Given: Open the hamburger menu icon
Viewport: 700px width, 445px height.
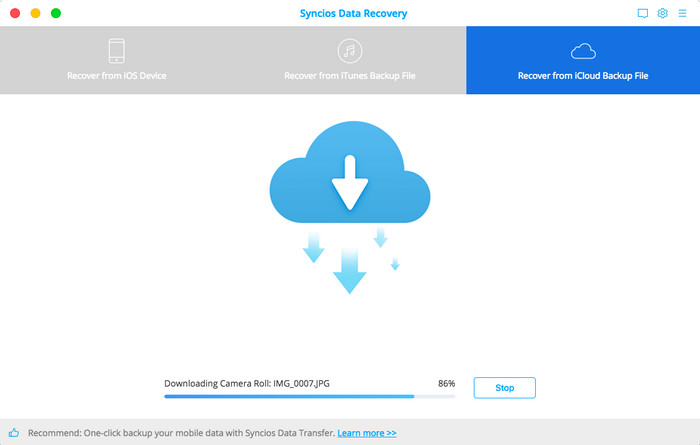Looking at the screenshot, I should (682, 13).
